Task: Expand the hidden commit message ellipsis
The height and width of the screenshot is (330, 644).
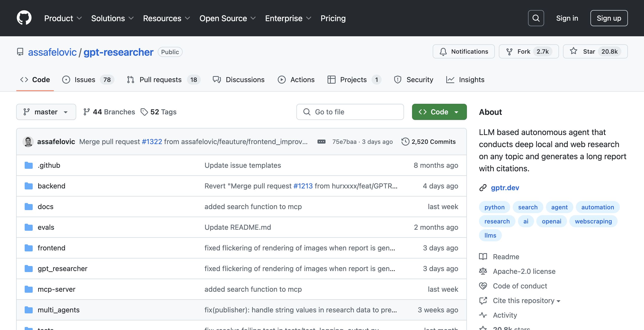Action: [x=321, y=142]
